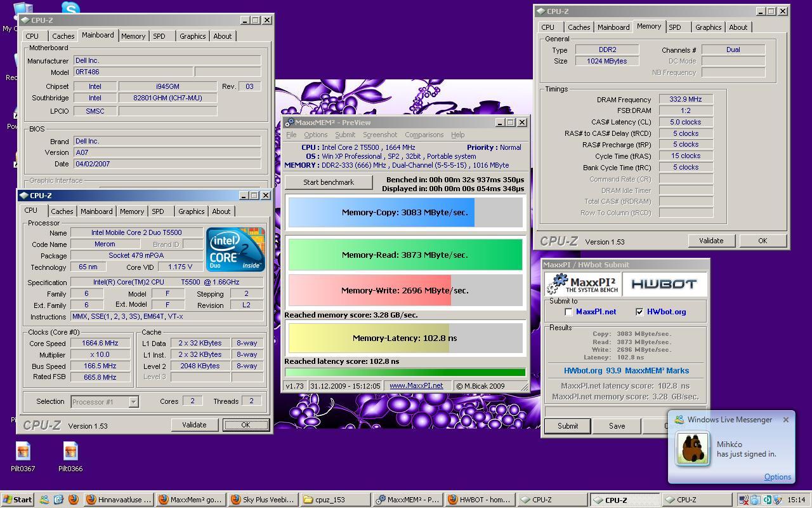812x508 pixels.
Task: Select Memory tab in bottom CPU-Z window
Action: 132,211
